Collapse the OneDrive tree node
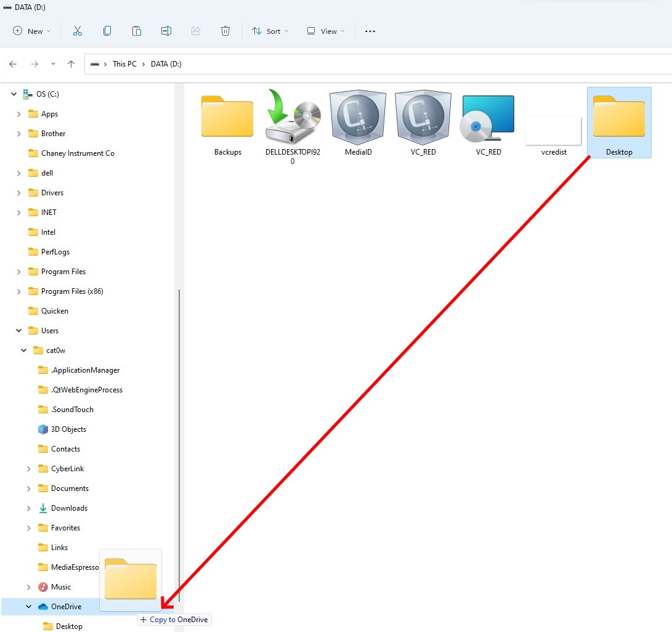672x632 pixels. click(28, 606)
